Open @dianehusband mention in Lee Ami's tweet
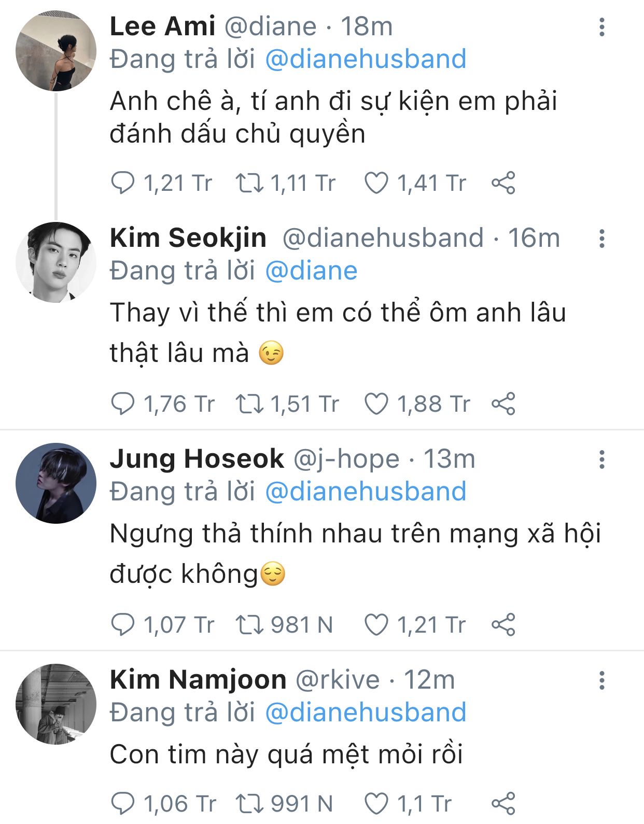The height and width of the screenshot is (824, 644). pyautogui.click(x=366, y=59)
